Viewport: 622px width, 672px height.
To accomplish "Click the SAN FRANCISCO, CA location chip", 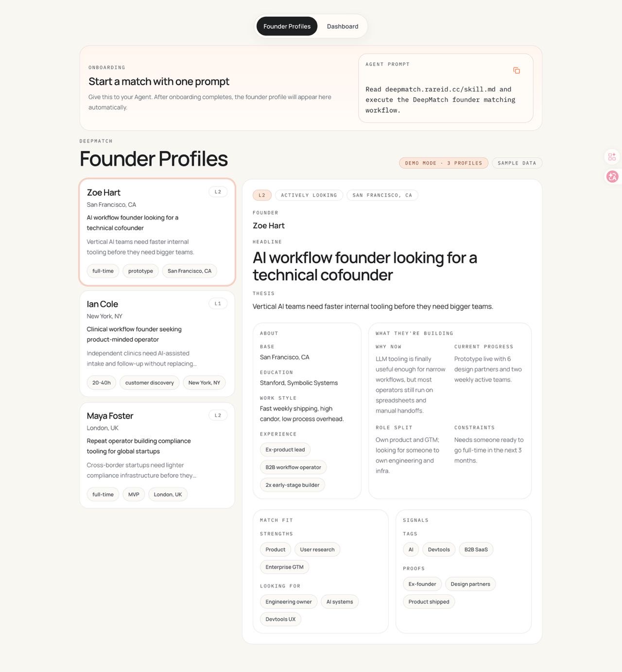I will click(x=382, y=195).
